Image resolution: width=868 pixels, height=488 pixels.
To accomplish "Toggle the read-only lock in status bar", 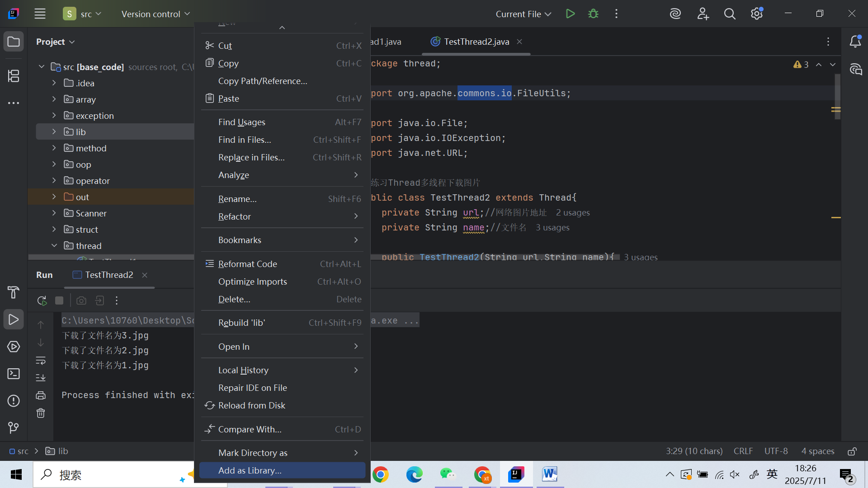I will (852, 451).
